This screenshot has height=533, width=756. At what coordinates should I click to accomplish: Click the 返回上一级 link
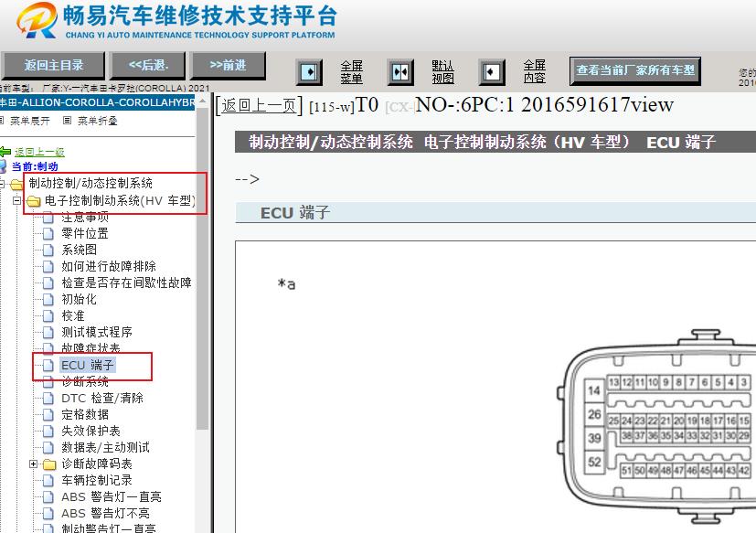click(39, 152)
